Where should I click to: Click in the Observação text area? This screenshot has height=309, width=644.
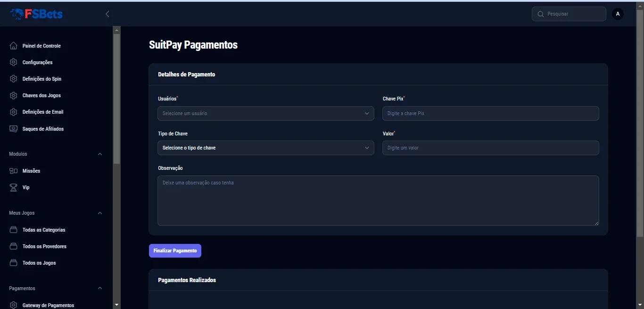tap(378, 200)
